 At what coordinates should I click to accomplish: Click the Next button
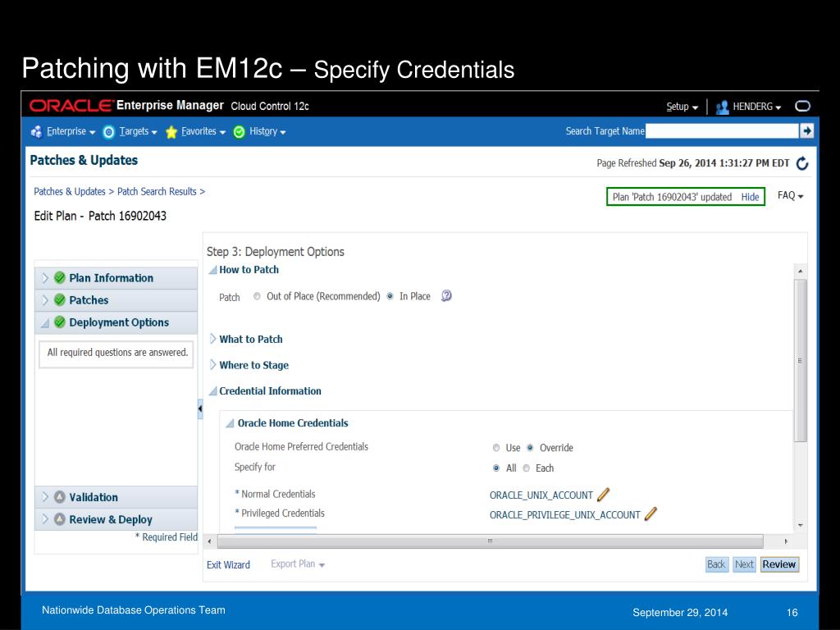744,564
